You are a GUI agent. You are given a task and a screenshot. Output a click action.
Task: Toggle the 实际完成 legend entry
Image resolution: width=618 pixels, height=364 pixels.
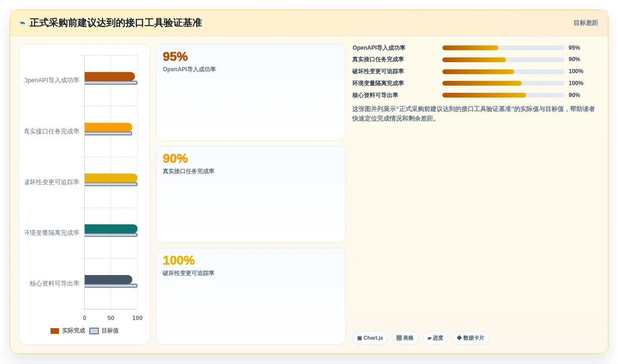tap(67, 331)
